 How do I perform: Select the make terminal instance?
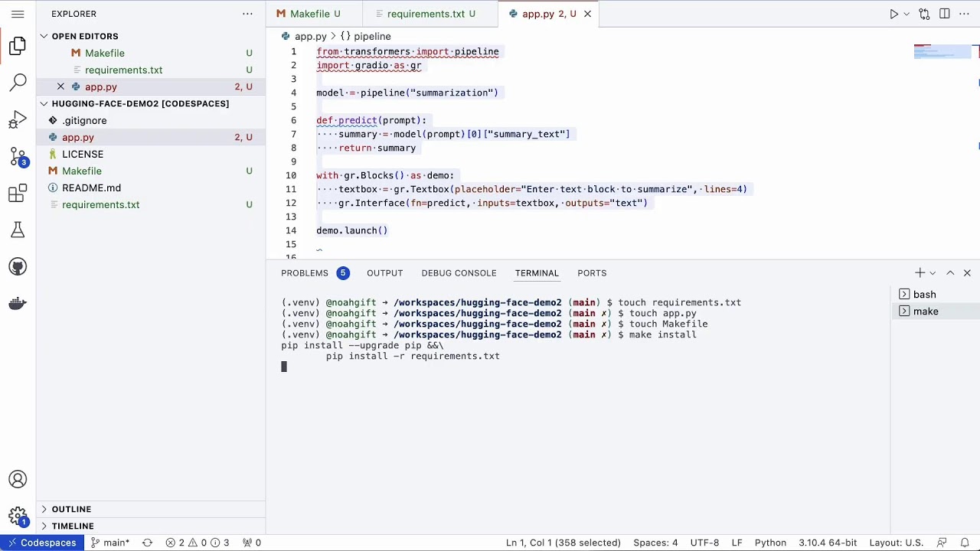click(x=935, y=311)
